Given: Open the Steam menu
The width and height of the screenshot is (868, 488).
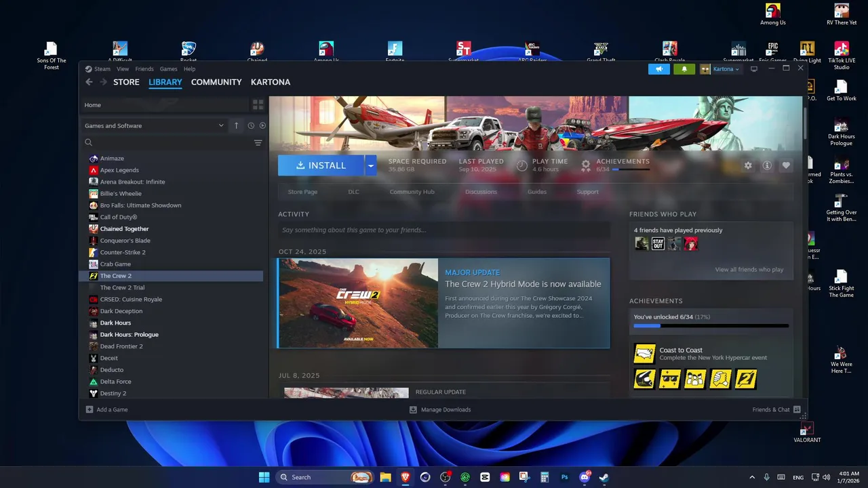Looking at the screenshot, I should [x=102, y=69].
